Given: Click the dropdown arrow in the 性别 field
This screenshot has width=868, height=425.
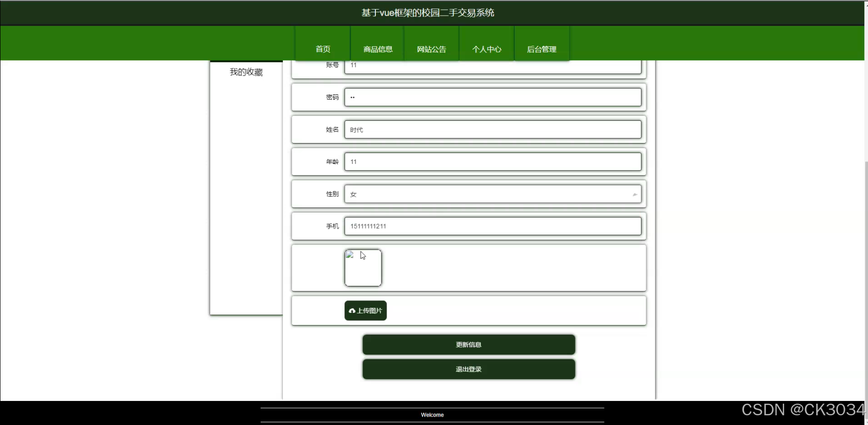Looking at the screenshot, I should (x=635, y=194).
